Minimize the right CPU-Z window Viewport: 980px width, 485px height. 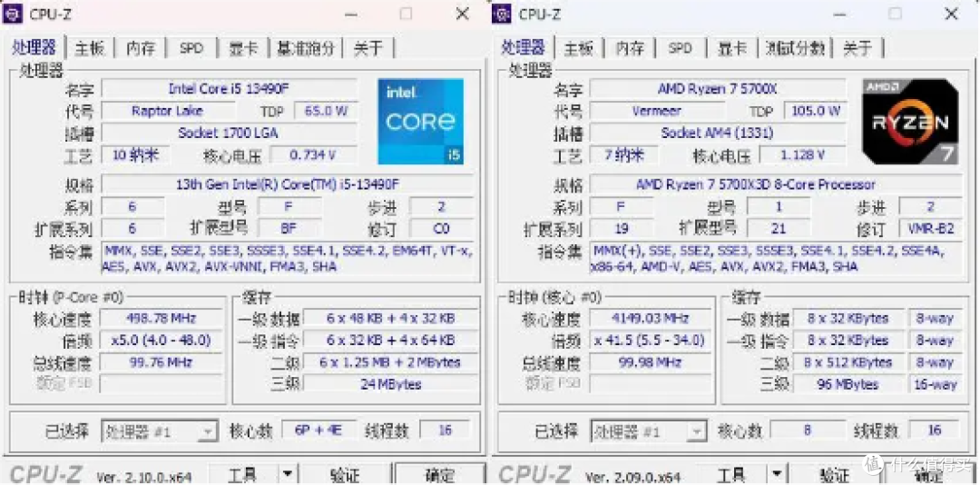839,14
